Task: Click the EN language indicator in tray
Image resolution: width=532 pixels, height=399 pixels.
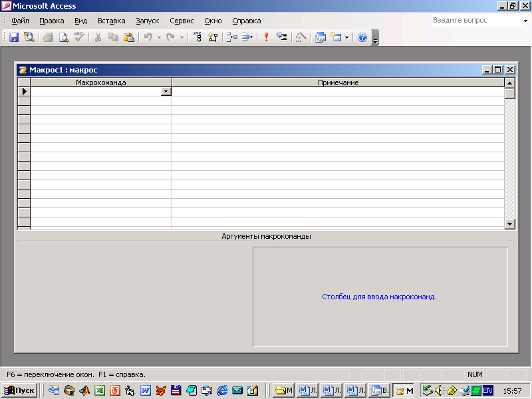Action: (487, 390)
